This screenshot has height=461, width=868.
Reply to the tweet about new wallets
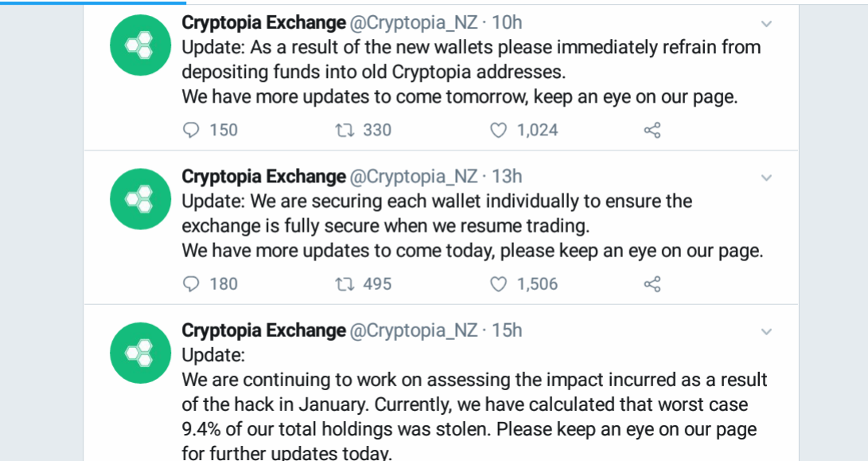(190, 130)
